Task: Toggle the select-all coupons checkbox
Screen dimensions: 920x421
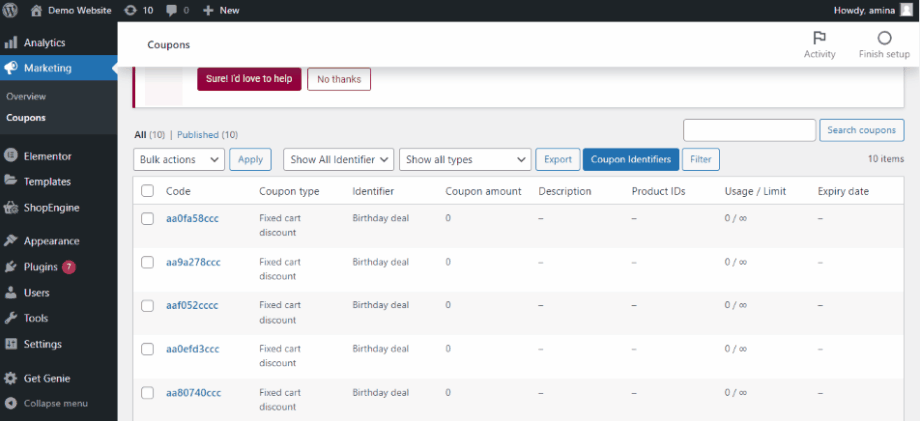Action: coord(148,191)
